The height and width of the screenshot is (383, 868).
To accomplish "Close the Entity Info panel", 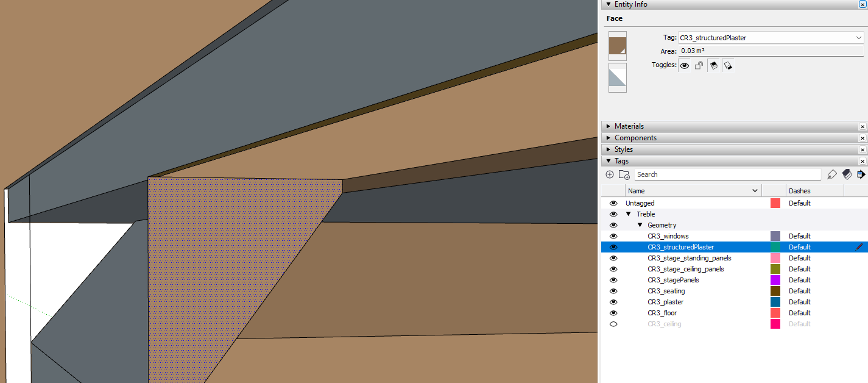I will pyautogui.click(x=863, y=4).
